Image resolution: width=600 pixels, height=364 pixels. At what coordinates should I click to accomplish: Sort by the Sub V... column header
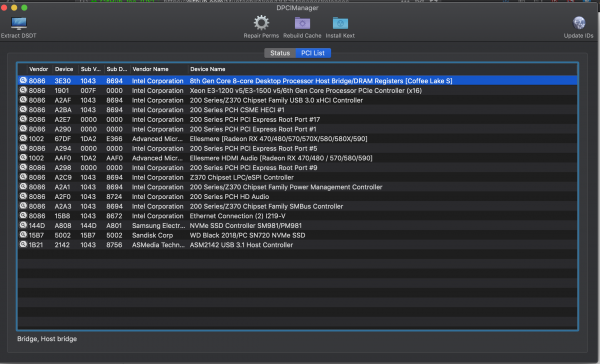coord(91,69)
